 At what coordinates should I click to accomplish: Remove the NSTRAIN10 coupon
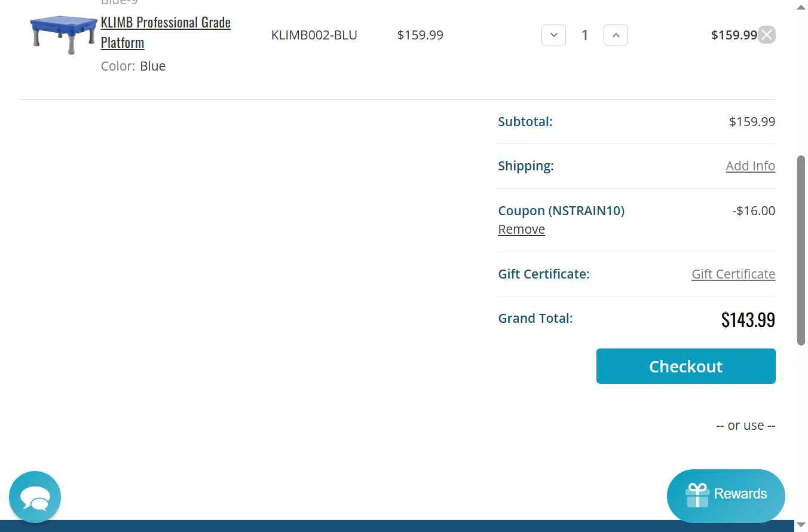pos(521,229)
